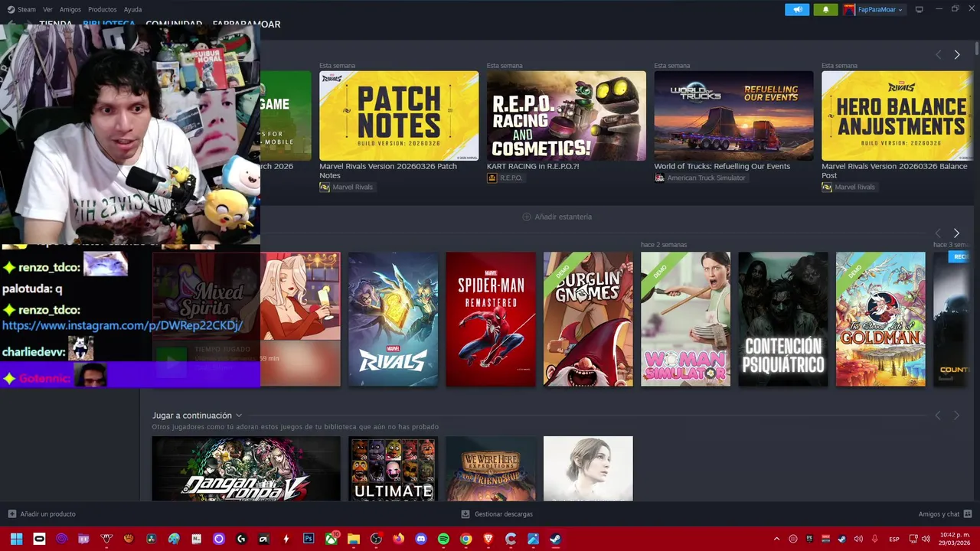Expand the FapParaMoar account dropdown
The width and height of the screenshot is (980, 551).
(x=874, y=9)
